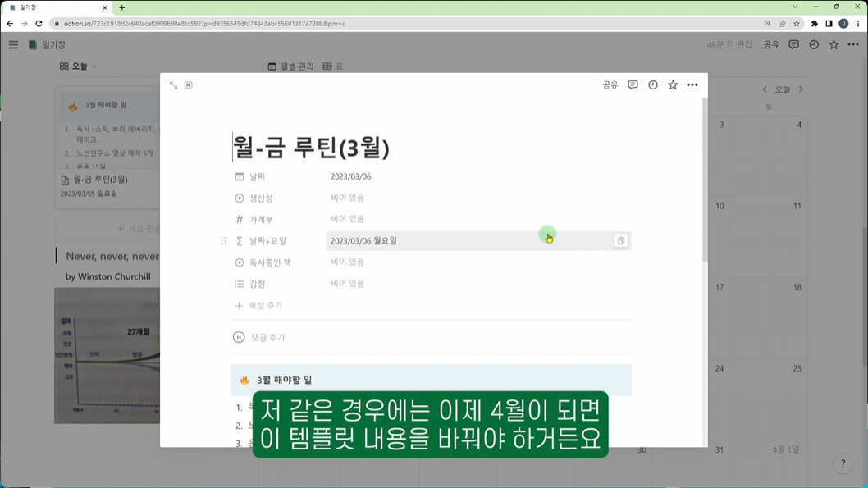Viewport: 868px width, 488px height.
Task: Click calendar day 25
Action: click(x=797, y=368)
